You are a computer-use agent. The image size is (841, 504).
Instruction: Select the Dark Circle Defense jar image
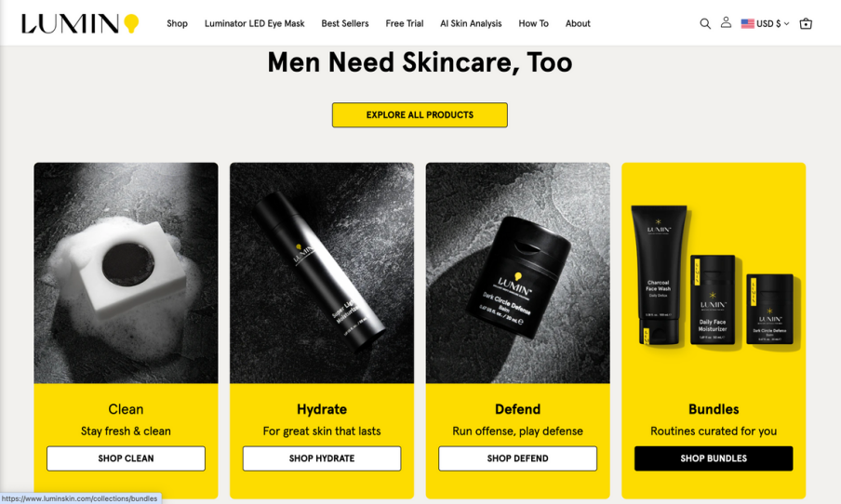coord(517,272)
